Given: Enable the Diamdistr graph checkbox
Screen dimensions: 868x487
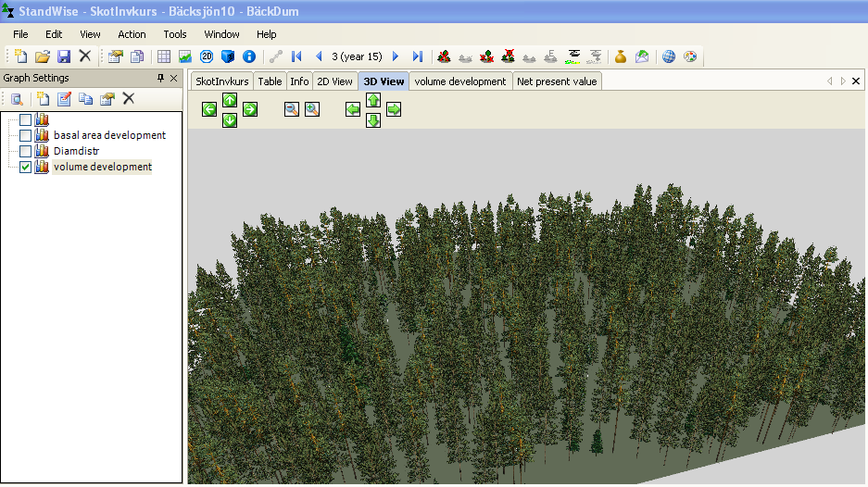Looking at the screenshot, I should [x=25, y=151].
